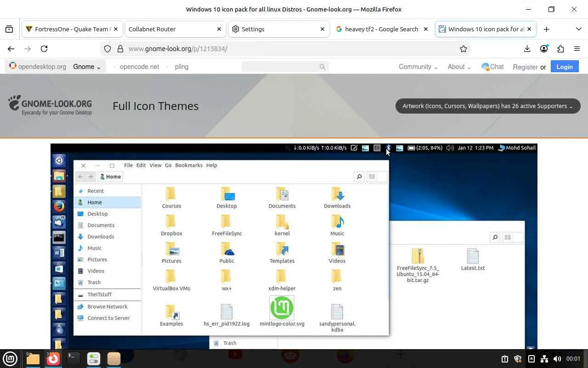Screen dimensions: 588x368
Task: Switch to the Collabnet Router tab
Action: pos(175,29)
